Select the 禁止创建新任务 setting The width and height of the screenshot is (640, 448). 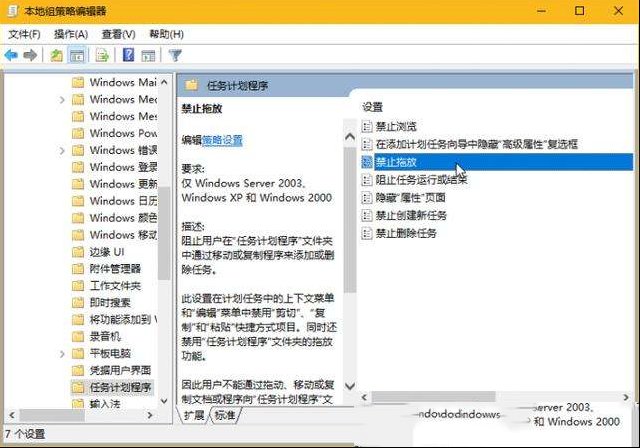[411, 215]
